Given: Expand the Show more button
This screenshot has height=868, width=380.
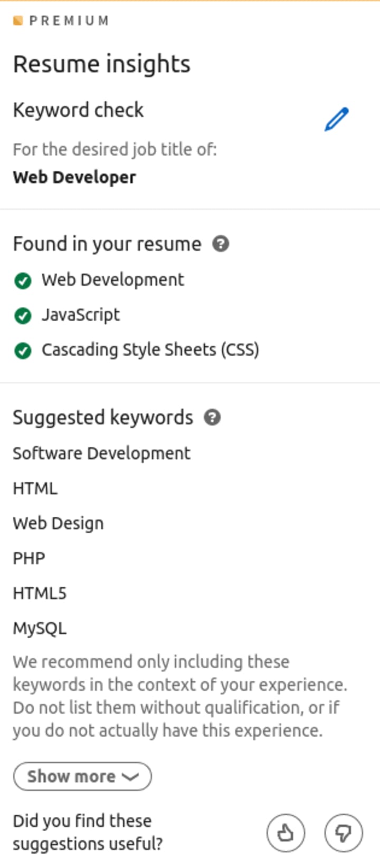Looking at the screenshot, I should click(x=71, y=776).
